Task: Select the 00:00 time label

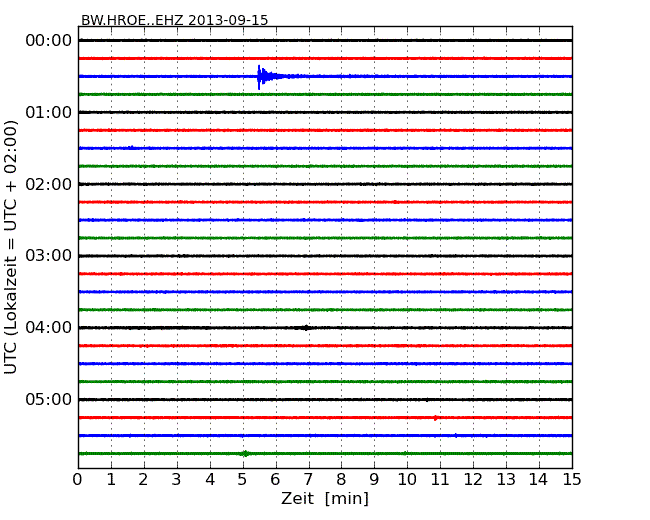Action: 49,41
